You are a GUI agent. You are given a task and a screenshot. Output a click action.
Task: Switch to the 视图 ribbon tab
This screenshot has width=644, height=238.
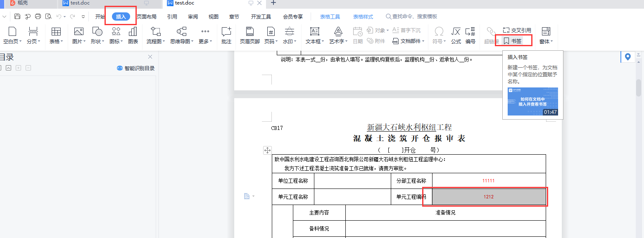click(x=214, y=16)
